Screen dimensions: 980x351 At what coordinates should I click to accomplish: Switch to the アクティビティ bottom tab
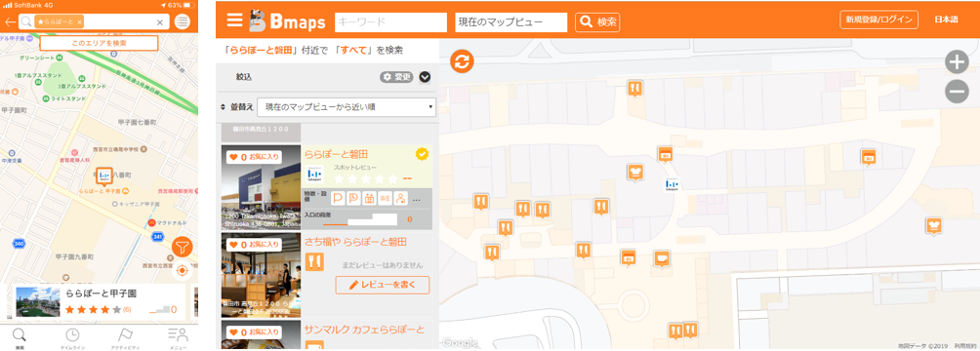pyautogui.click(x=126, y=338)
